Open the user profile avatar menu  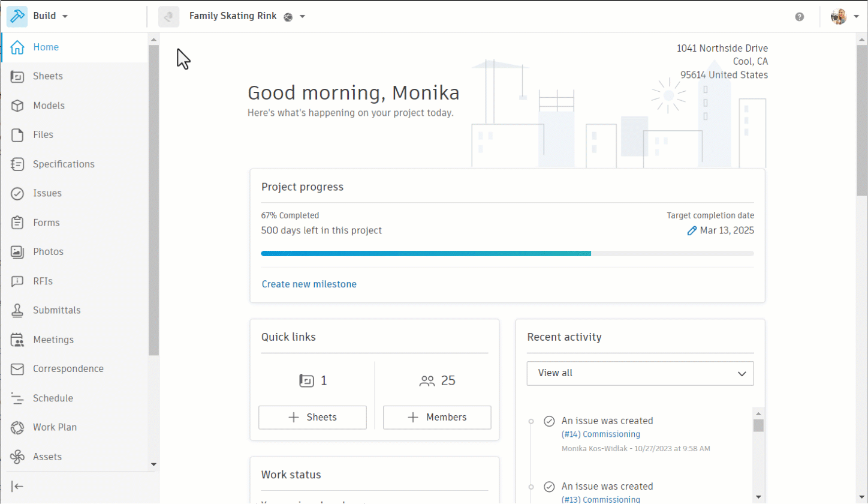[x=844, y=17]
